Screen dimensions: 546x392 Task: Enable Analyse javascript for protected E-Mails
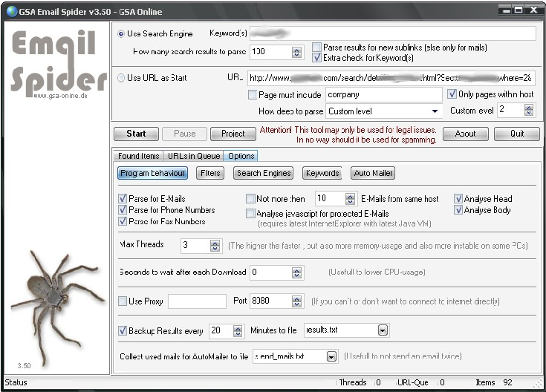click(x=250, y=213)
